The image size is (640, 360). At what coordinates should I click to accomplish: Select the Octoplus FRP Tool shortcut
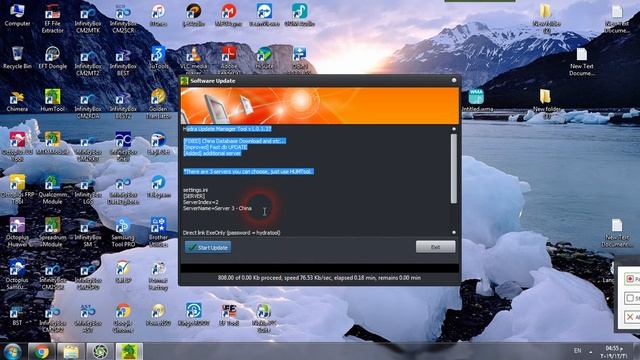coord(17,189)
